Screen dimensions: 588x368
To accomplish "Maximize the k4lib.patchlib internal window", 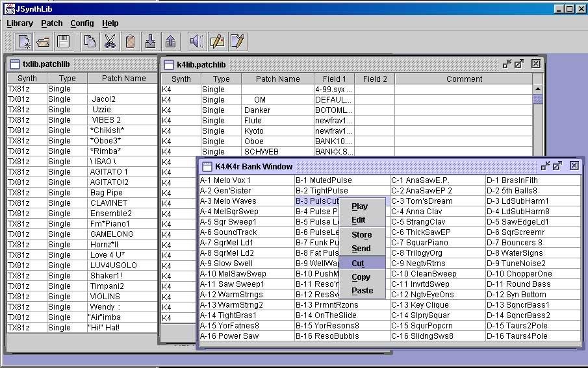I will click(518, 64).
